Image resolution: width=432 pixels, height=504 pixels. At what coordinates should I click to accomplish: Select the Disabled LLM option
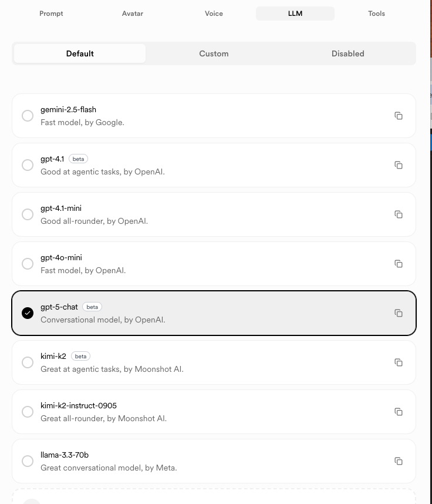point(348,53)
